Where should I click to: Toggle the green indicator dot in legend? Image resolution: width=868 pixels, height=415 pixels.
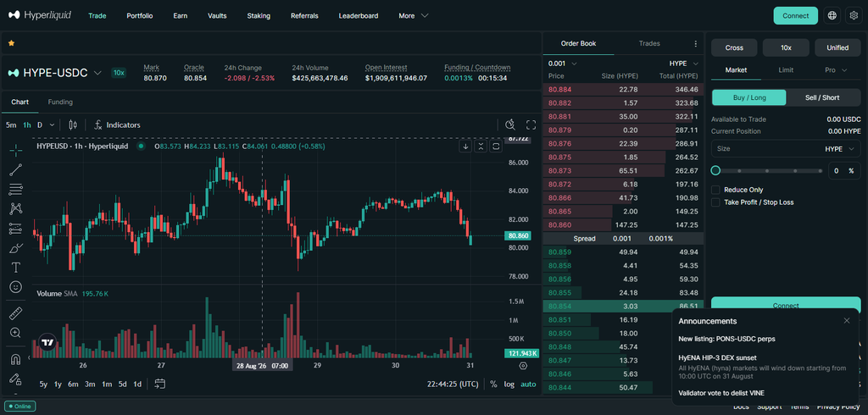coord(142,146)
